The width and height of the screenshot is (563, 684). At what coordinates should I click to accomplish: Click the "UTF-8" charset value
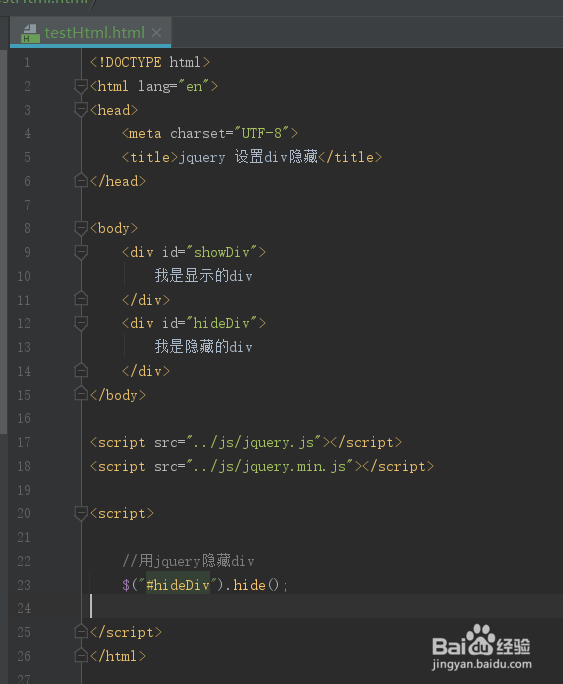pos(262,133)
